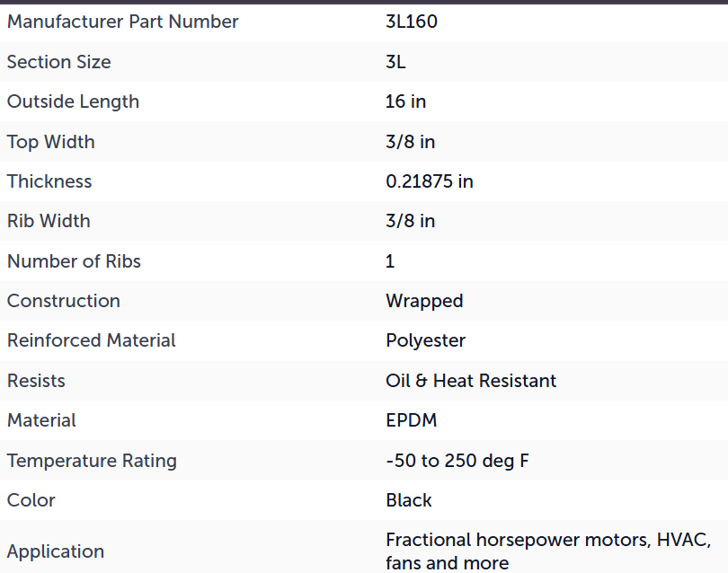
Task: Select the 'Application' label
Action: tap(56, 552)
